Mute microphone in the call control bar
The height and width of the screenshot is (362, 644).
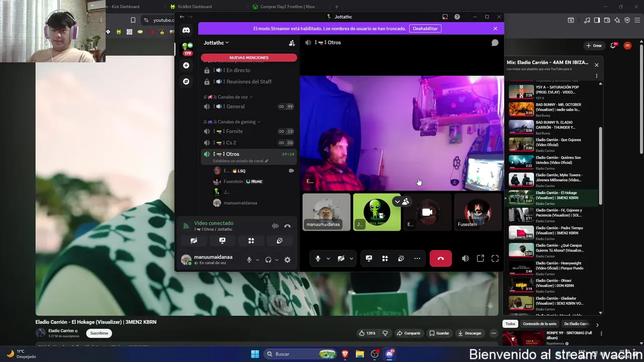(x=317, y=258)
